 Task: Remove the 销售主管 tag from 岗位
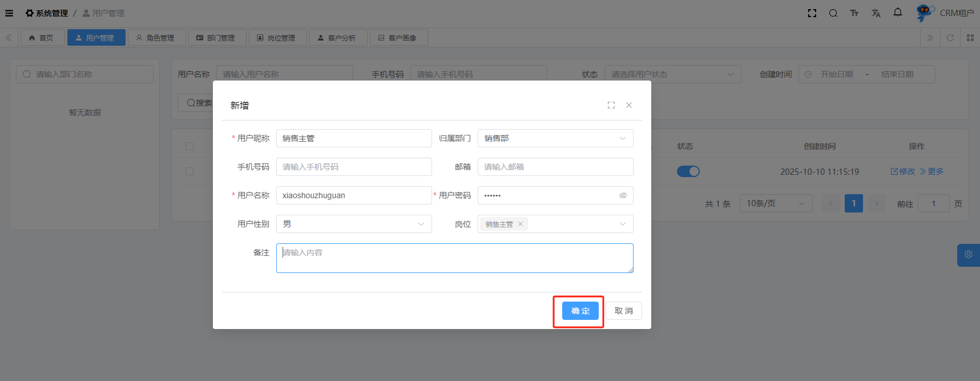click(521, 224)
